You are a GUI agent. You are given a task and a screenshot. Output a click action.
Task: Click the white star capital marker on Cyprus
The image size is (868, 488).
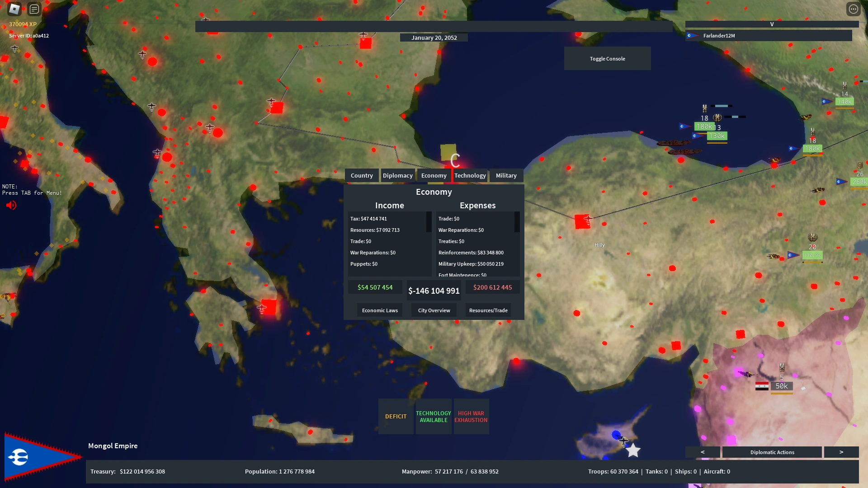point(633,450)
